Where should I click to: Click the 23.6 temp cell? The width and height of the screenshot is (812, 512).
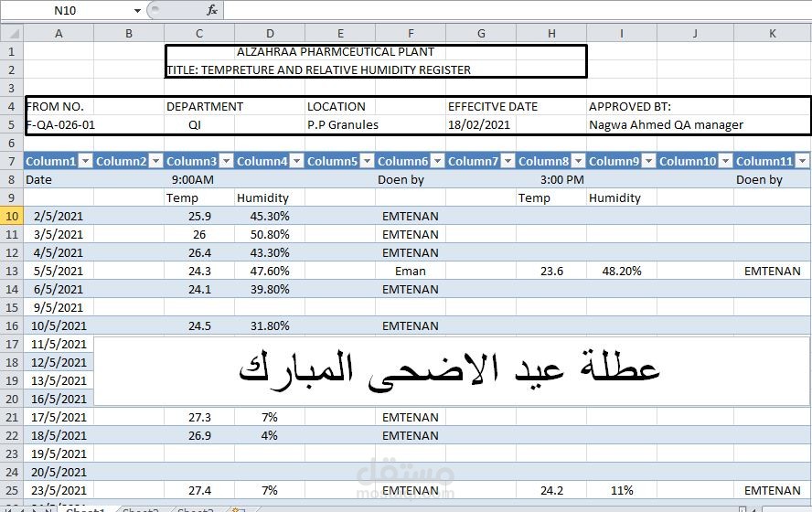(x=551, y=271)
